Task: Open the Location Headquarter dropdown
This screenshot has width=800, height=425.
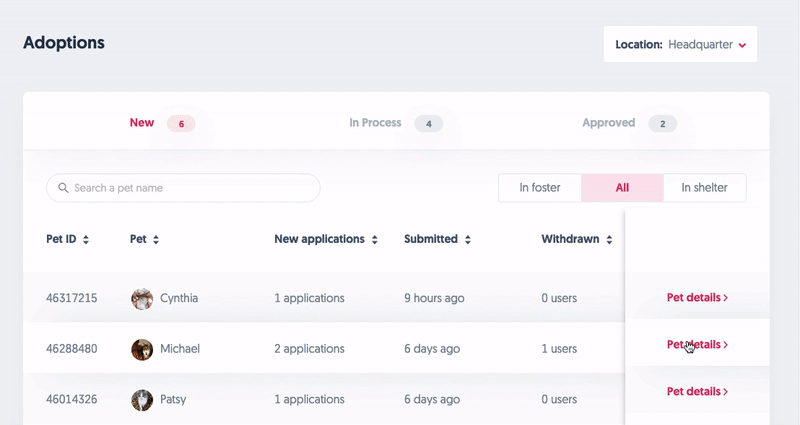Action: tap(680, 45)
